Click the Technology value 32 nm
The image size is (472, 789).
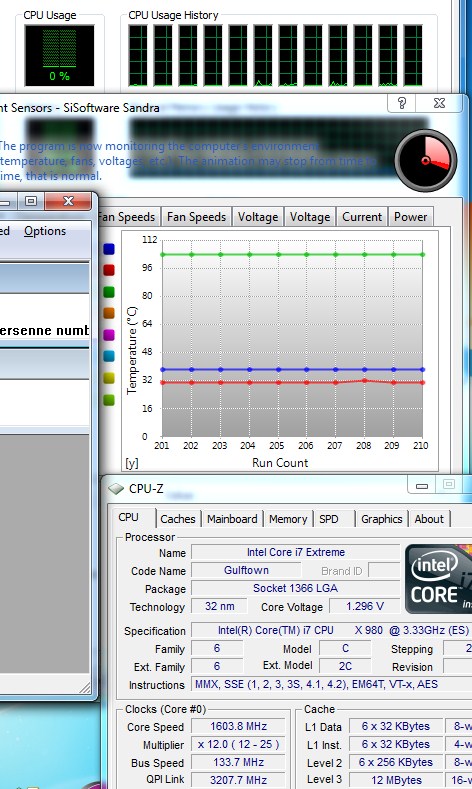(x=219, y=606)
